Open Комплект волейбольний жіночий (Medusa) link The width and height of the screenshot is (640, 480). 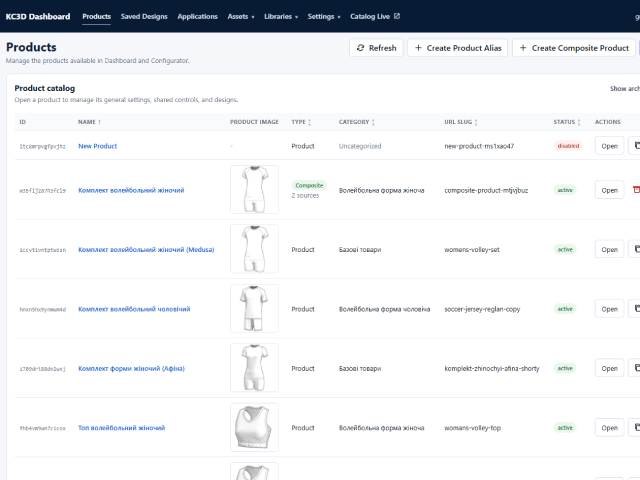point(146,249)
